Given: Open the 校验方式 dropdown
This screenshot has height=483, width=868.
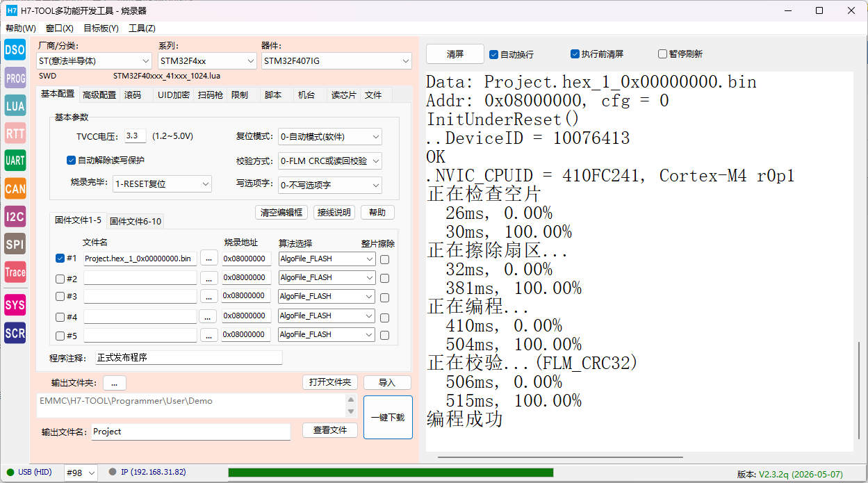Looking at the screenshot, I should (329, 161).
